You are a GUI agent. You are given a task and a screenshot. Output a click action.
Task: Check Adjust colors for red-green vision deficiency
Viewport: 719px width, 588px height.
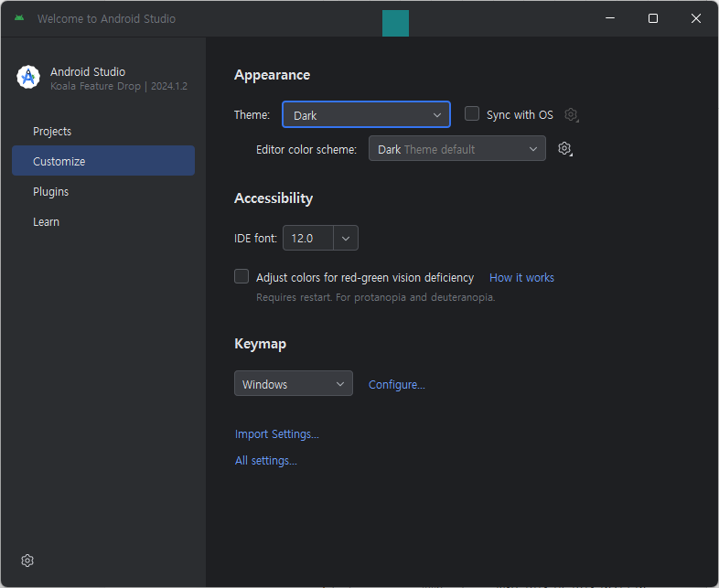tap(241, 276)
